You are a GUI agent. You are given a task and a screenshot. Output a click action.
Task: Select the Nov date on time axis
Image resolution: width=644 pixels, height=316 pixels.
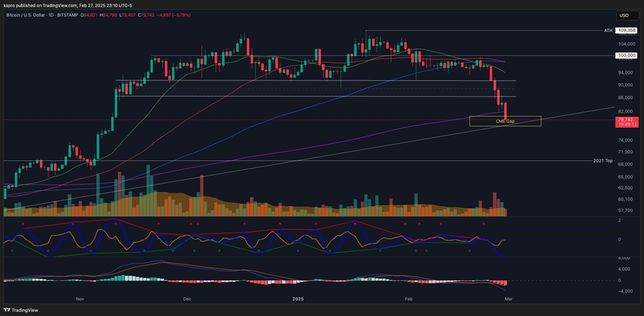tap(80, 299)
